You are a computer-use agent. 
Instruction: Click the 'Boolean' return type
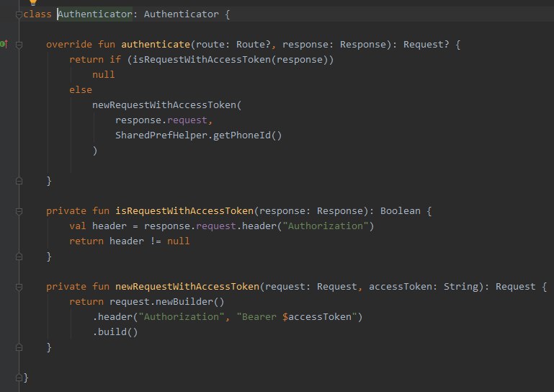(401, 210)
